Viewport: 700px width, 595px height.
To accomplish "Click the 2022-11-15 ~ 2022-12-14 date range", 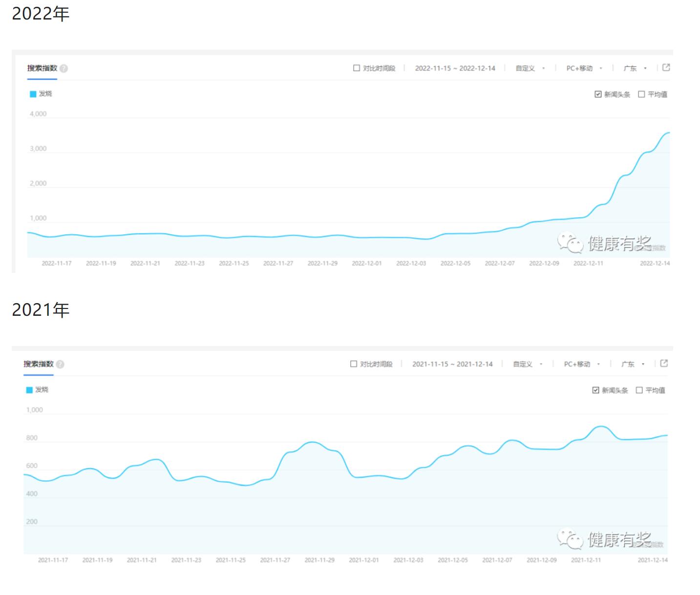I will coord(455,68).
